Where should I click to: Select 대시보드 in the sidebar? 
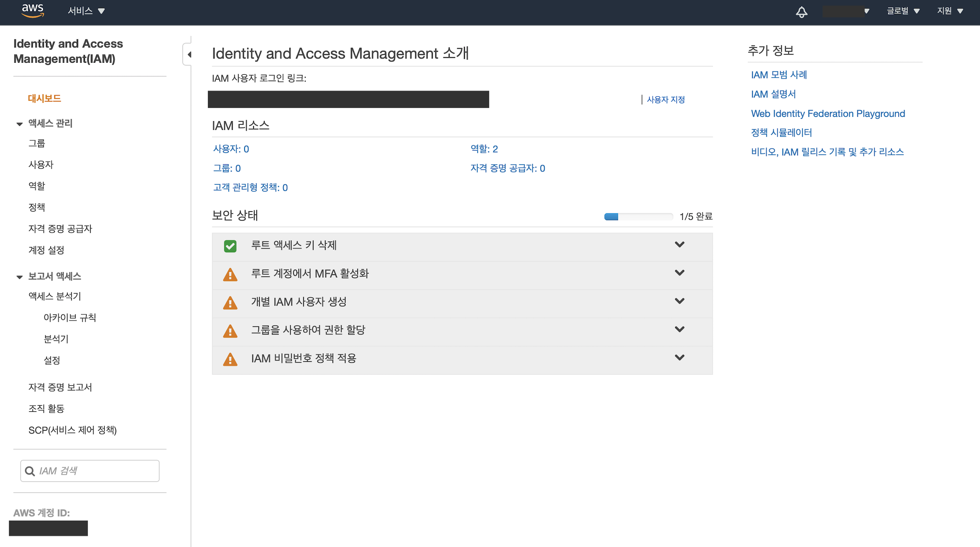(x=44, y=99)
